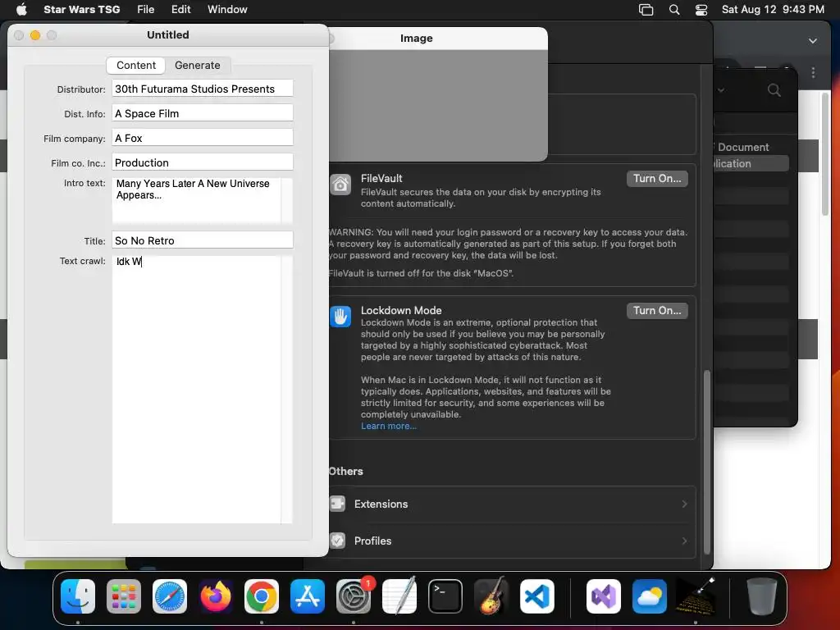Switch to the Generate tab

pyautogui.click(x=197, y=66)
